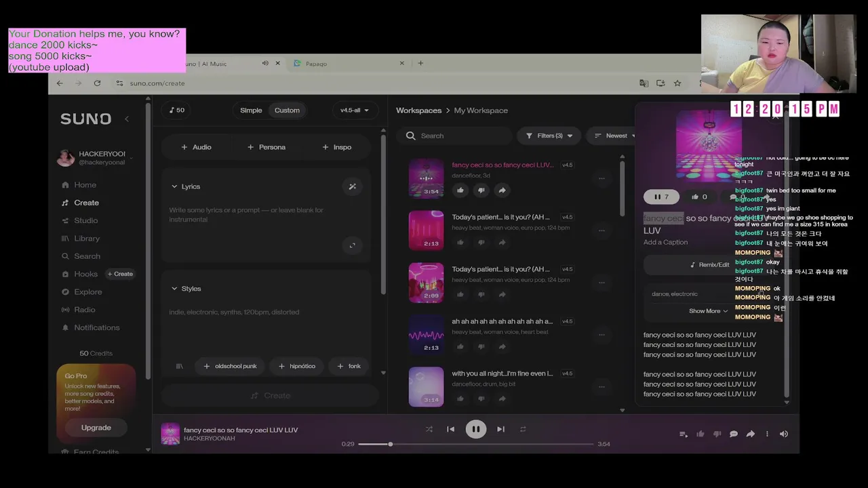This screenshot has height=488, width=868.
Task: Open a new browser tab
Action: coord(420,63)
